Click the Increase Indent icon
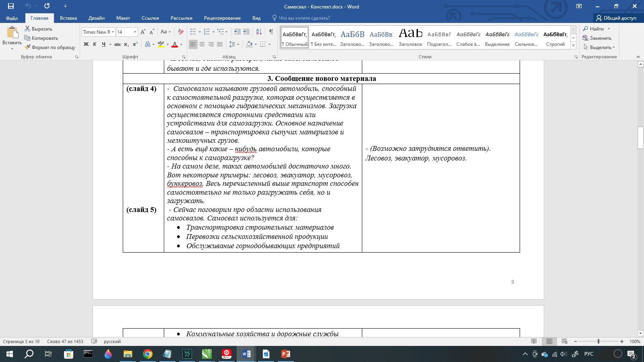 coord(246,32)
